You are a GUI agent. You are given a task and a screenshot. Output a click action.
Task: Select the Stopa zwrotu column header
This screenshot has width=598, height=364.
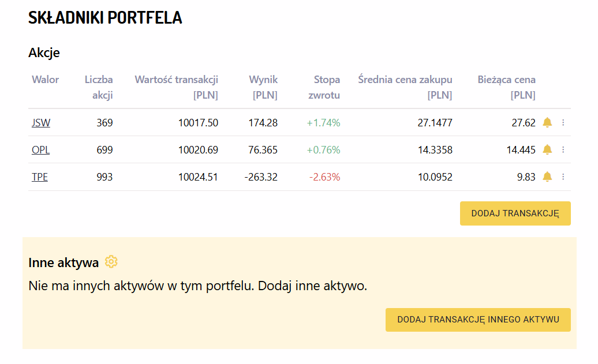point(327,87)
